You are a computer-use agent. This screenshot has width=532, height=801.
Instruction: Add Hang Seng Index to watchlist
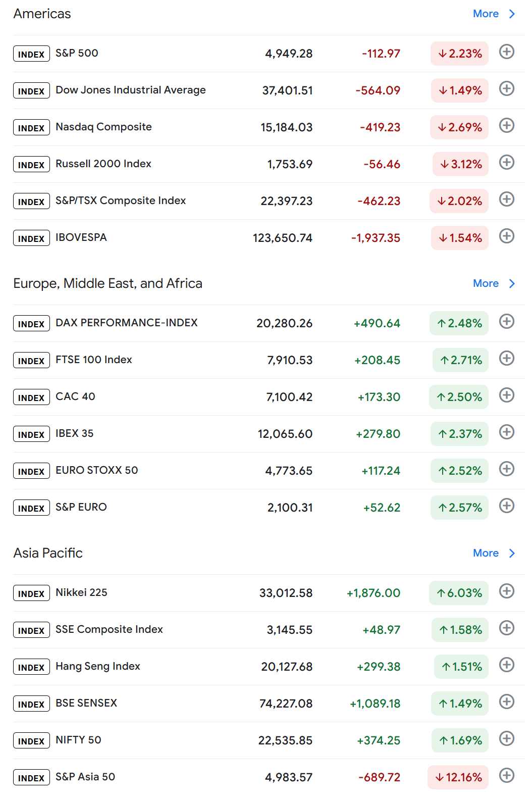pyautogui.click(x=507, y=665)
